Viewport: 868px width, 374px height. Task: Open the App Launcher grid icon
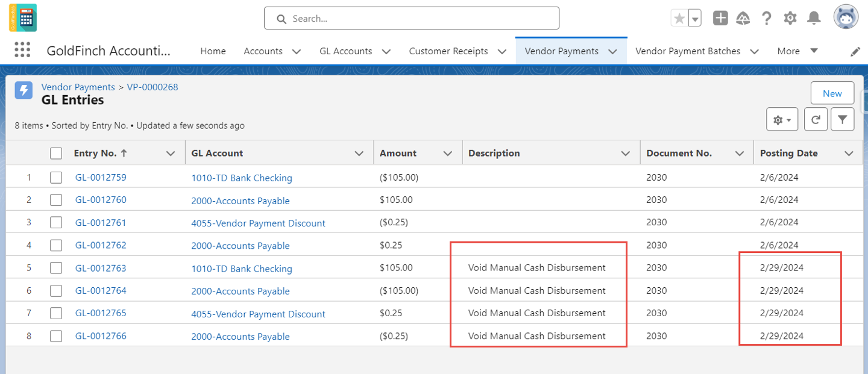[22, 50]
